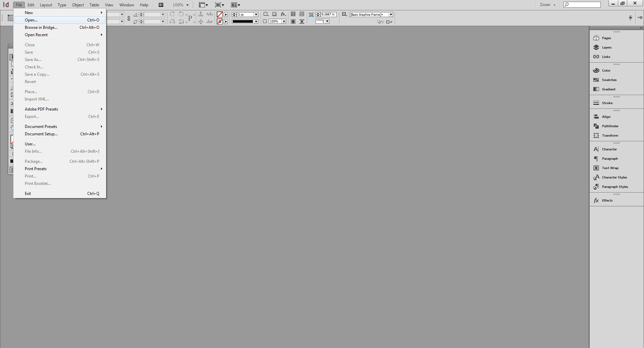
Task: Choose Browse in Bridge...
Action: [60, 27]
